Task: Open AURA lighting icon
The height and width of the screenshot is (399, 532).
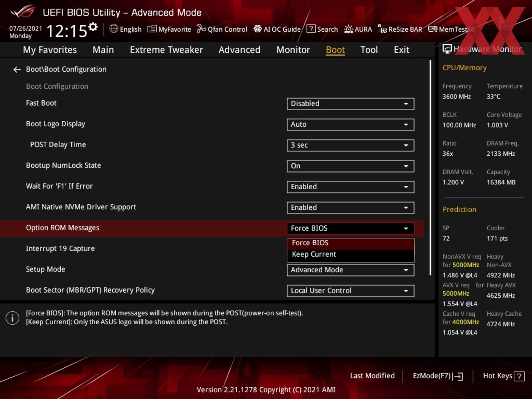Action: pyautogui.click(x=348, y=29)
